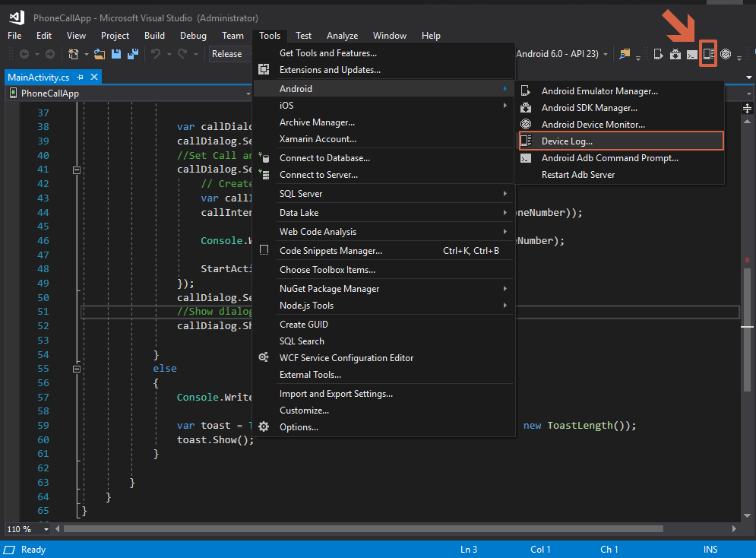Save the current file with the Save icon
This screenshot has width=756, height=558.
click(116, 54)
